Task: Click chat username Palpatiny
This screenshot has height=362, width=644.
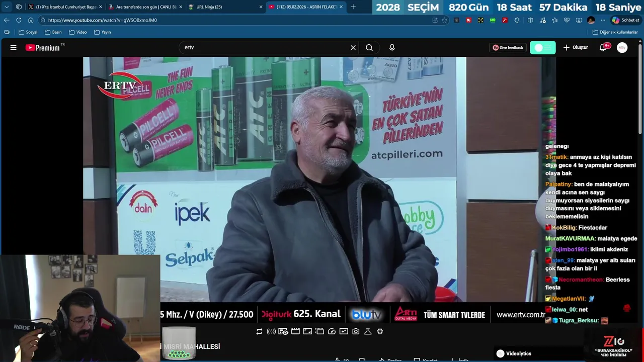Action: click(558, 185)
